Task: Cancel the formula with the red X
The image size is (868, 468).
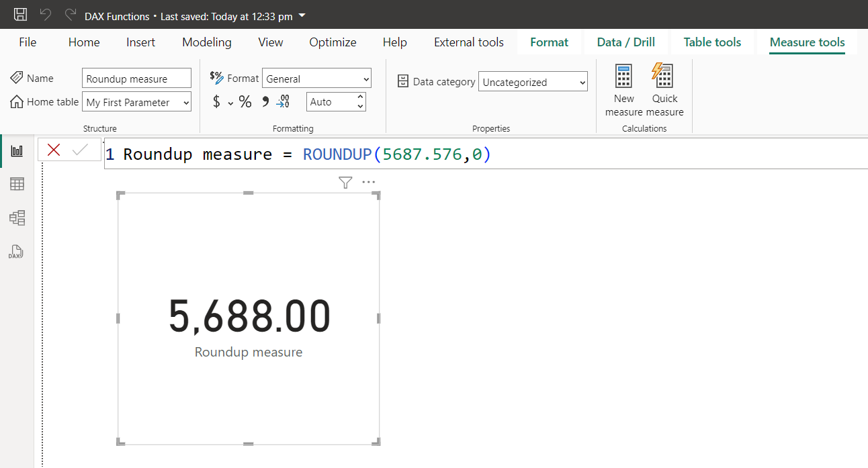Action: (x=53, y=149)
